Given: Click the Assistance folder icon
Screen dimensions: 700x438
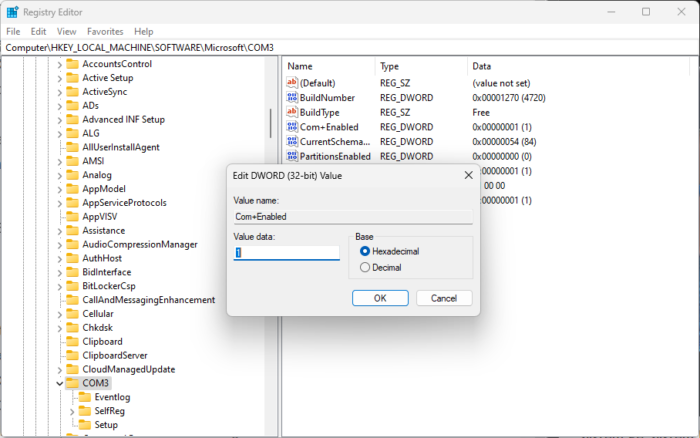Looking at the screenshot, I should pyautogui.click(x=72, y=230).
